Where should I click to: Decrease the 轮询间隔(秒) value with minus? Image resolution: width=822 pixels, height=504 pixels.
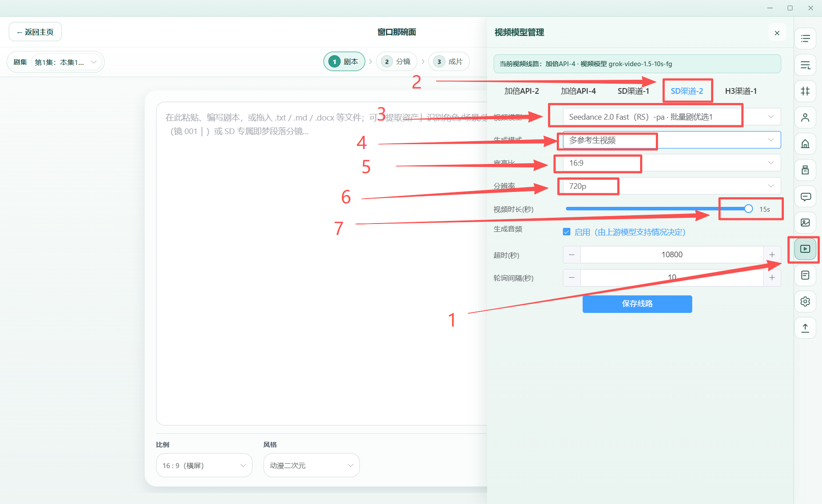[x=572, y=277]
